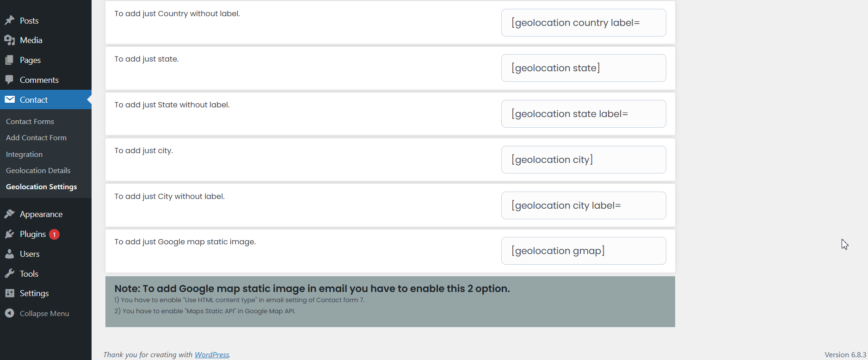The height and width of the screenshot is (360, 868).
Task: Open the Settings gear icon
Action: pyautogui.click(x=10, y=293)
